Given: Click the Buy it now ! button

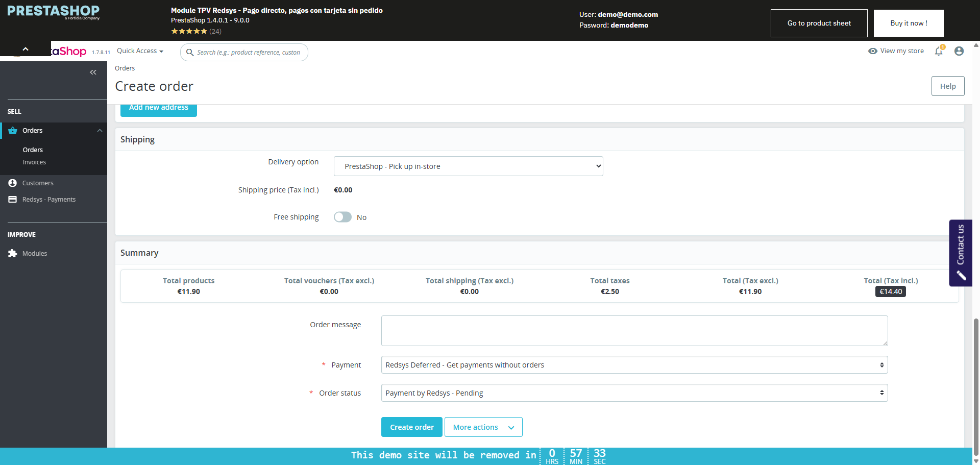Looking at the screenshot, I should (x=908, y=23).
